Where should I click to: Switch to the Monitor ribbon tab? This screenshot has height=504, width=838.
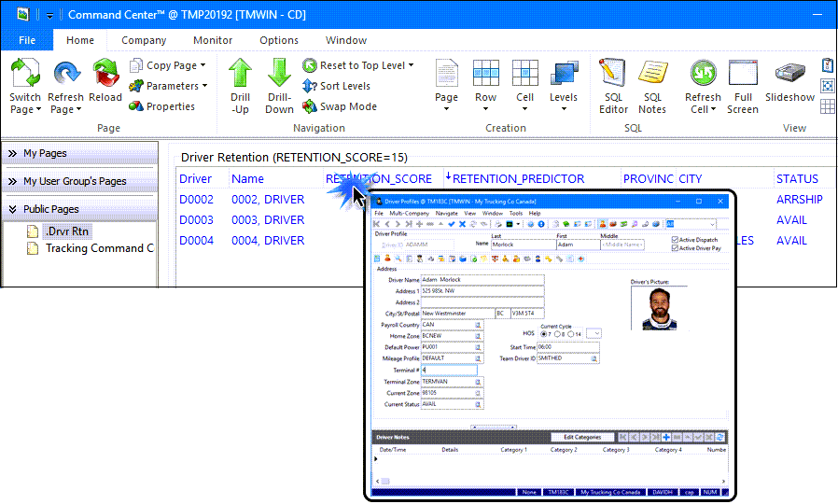click(x=213, y=40)
